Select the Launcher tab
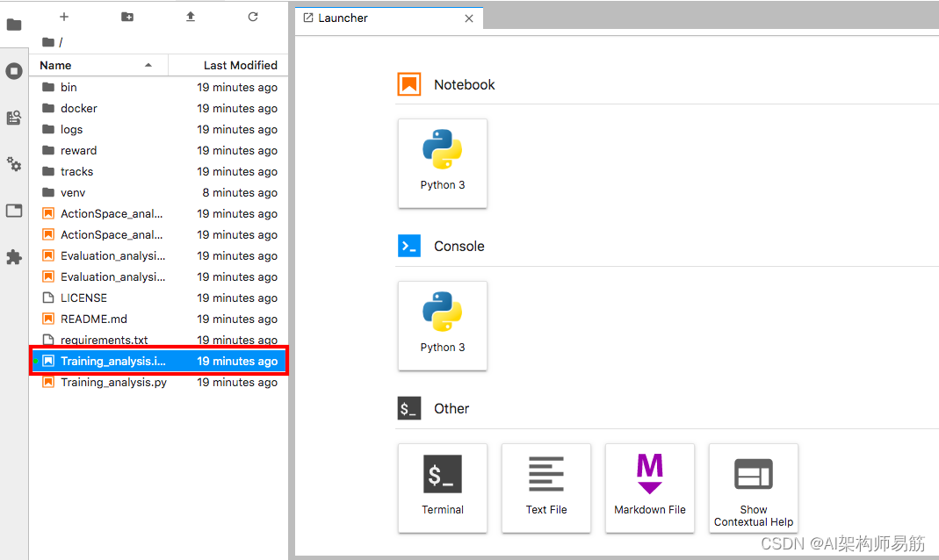Screen dimensions: 939x560 click(389, 18)
